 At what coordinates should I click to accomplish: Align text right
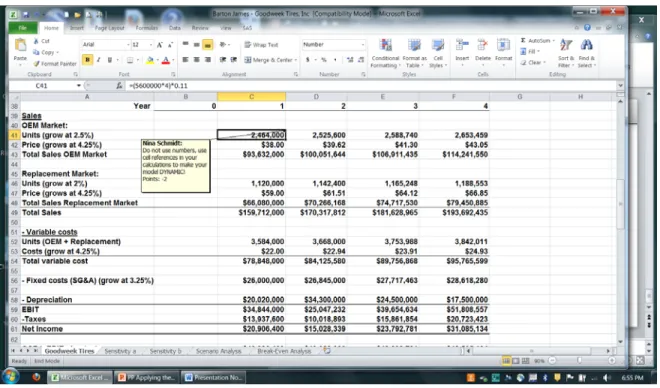click(x=208, y=60)
